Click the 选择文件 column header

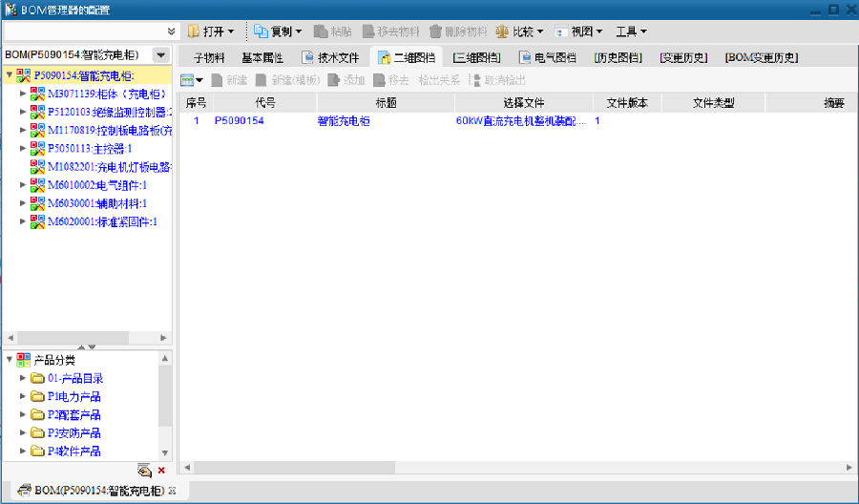(x=524, y=102)
